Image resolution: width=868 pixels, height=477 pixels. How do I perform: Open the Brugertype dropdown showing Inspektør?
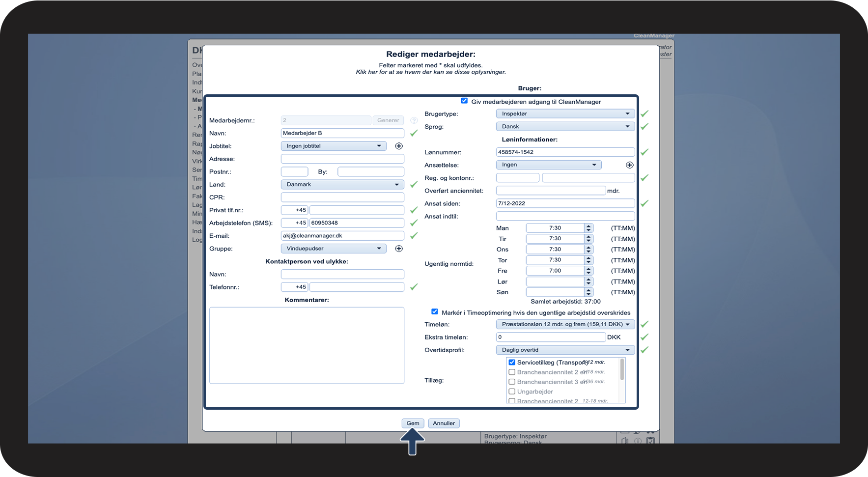coord(565,114)
